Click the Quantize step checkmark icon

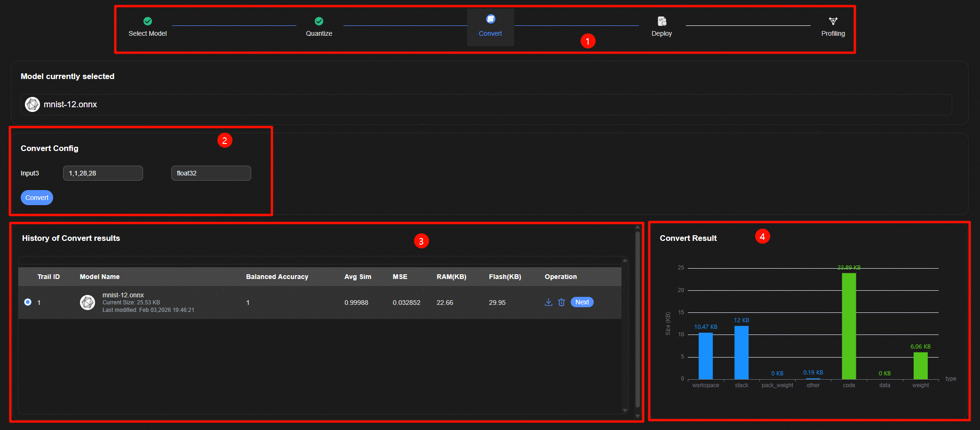[x=319, y=21]
